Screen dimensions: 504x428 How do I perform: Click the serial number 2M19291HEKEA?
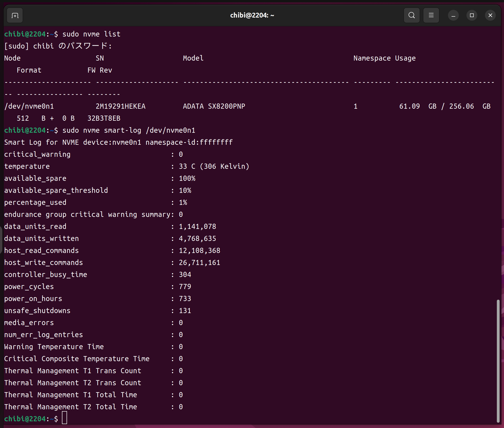pos(120,106)
